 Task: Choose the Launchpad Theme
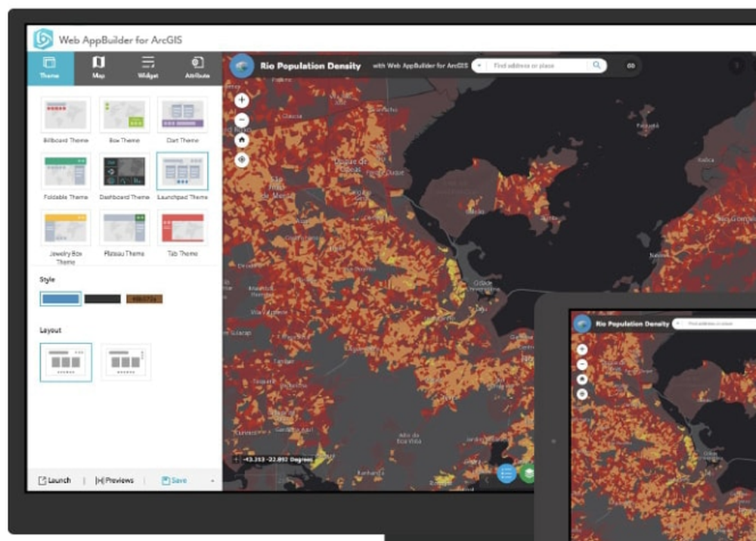(182, 171)
